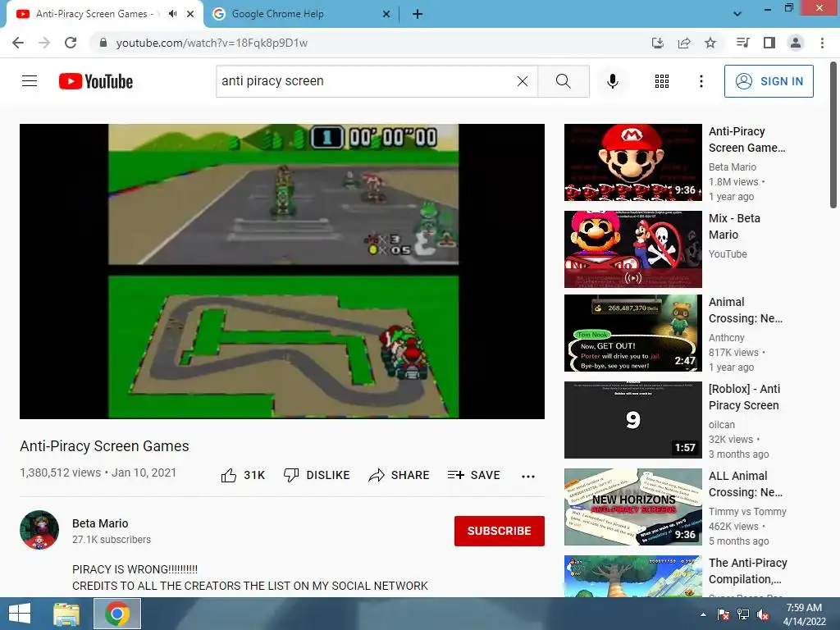Open Roblox Anti Piracy Screen thumbnail
The width and height of the screenshot is (840, 630).
tap(632, 420)
